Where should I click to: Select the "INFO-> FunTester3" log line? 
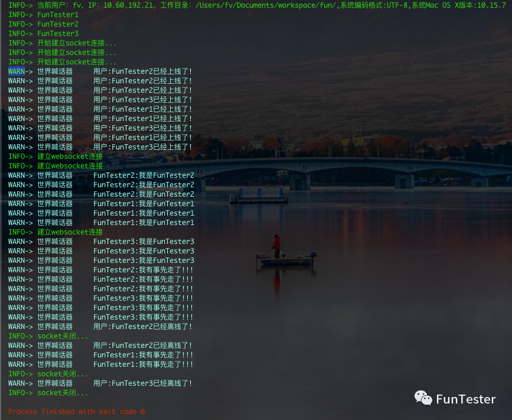(43, 34)
